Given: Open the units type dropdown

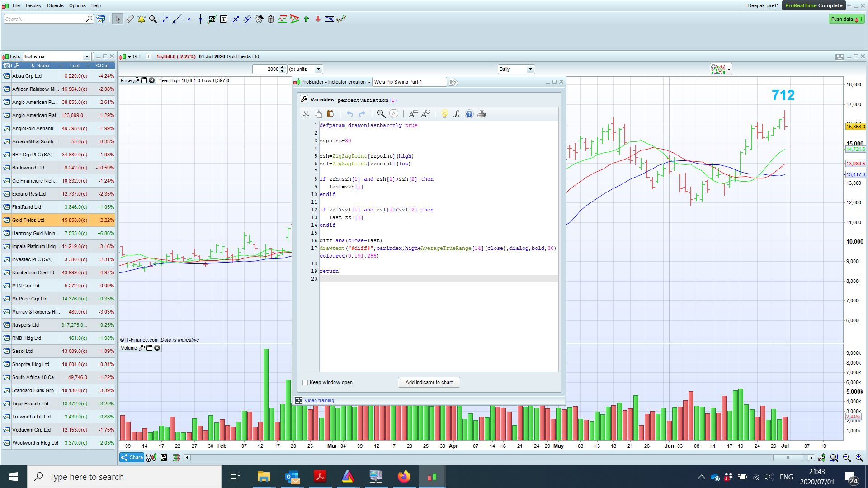Looking at the screenshot, I should 318,69.
